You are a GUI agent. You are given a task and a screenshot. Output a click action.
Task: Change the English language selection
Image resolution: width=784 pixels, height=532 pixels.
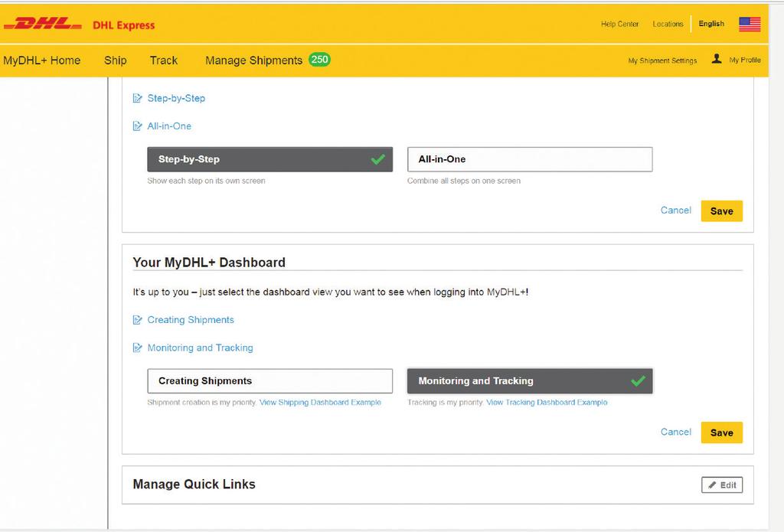point(711,24)
